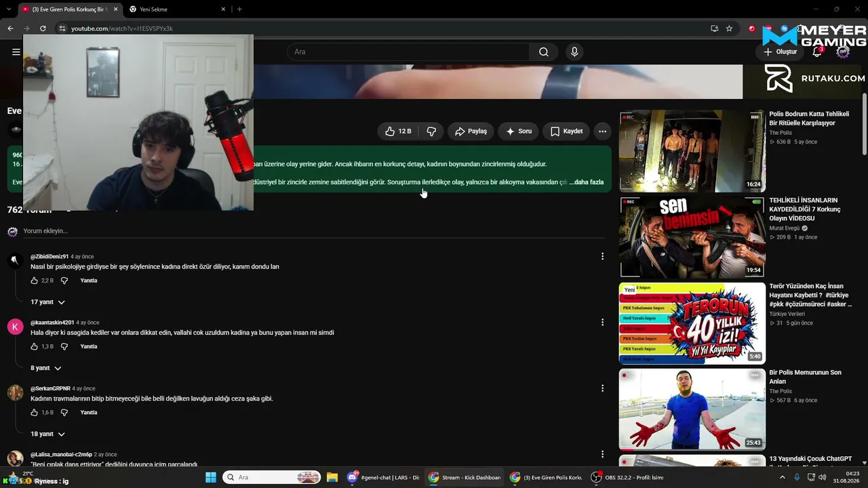The width and height of the screenshot is (868, 488).
Task: Switch to Stream - Kick Dashboard taskbar window
Action: click(x=465, y=477)
